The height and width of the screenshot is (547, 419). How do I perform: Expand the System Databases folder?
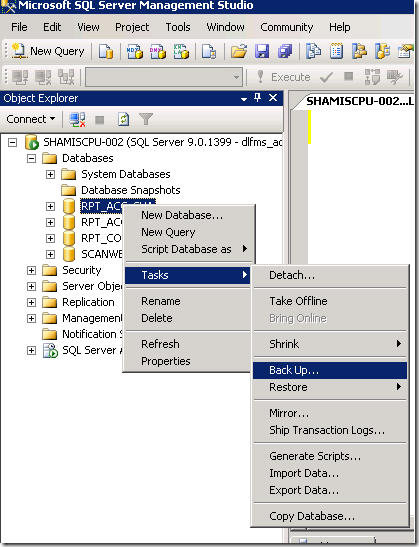tap(51, 174)
